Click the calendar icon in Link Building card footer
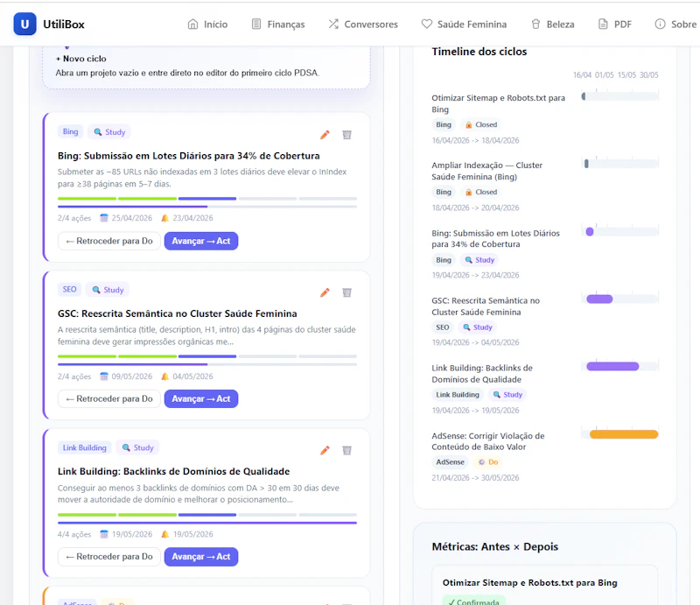This screenshot has height=605, width=700. pyautogui.click(x=104, y=534)
